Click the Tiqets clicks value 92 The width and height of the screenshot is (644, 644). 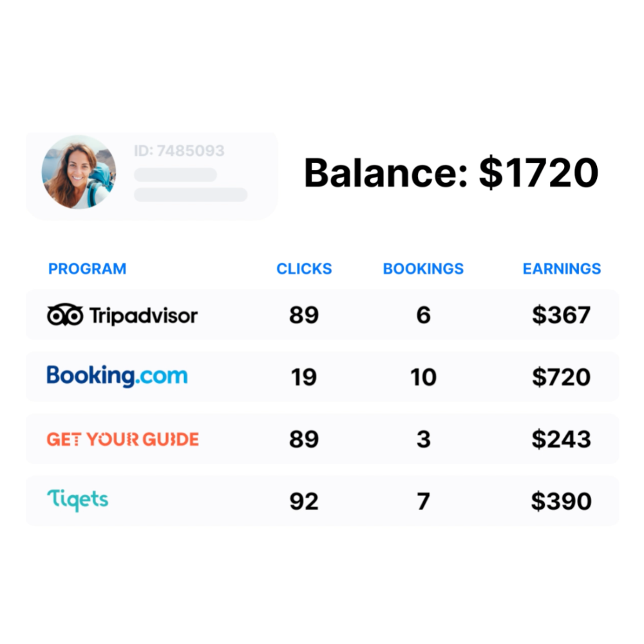tap(304, 501)
